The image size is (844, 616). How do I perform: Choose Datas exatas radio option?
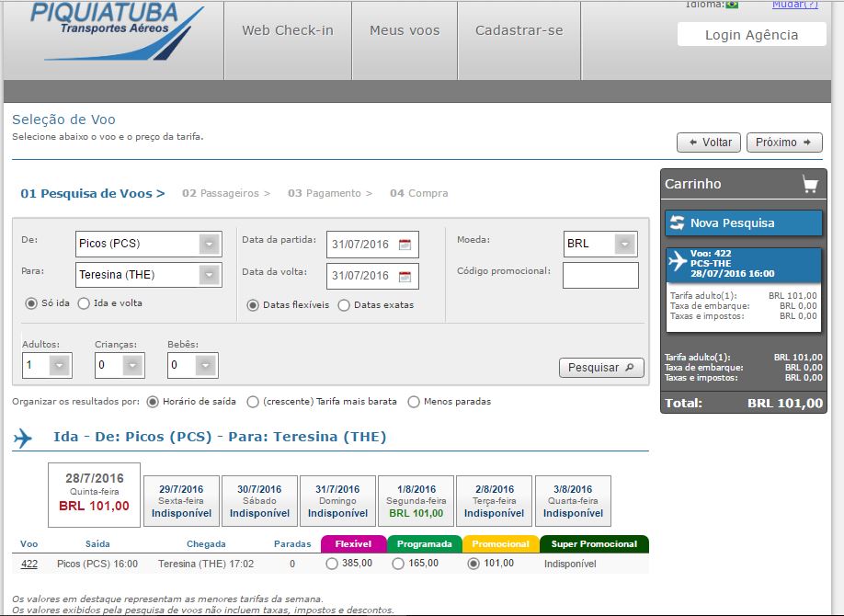coord(345,305)
